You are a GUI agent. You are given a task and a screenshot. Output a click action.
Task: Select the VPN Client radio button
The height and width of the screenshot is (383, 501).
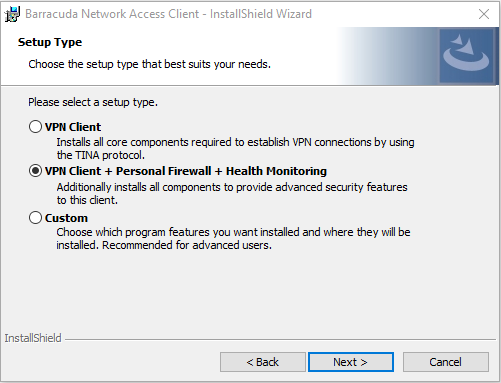pyautogui.click(x=35, y=127)
